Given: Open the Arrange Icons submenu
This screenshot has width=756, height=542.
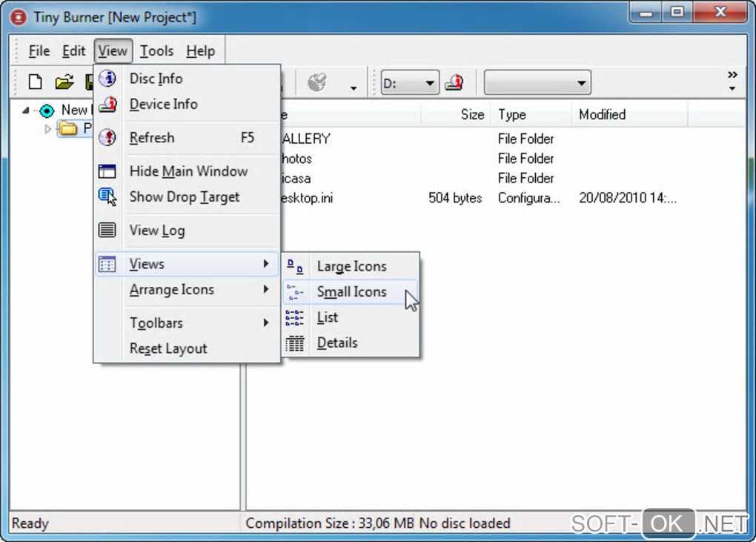Looking at the screenshot, I should click(x=187, y=289).
